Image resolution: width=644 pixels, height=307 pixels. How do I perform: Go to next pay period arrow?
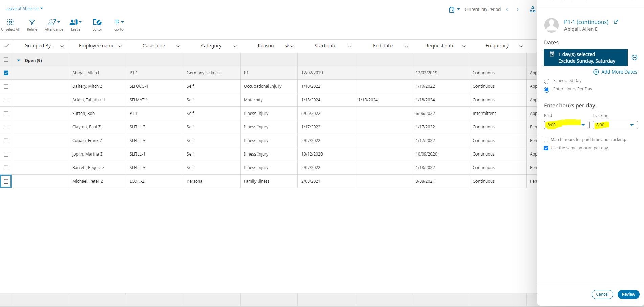[x=518, y=9]
